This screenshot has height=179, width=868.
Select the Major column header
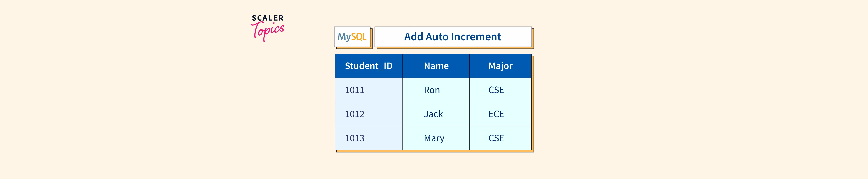coord(500,66)
